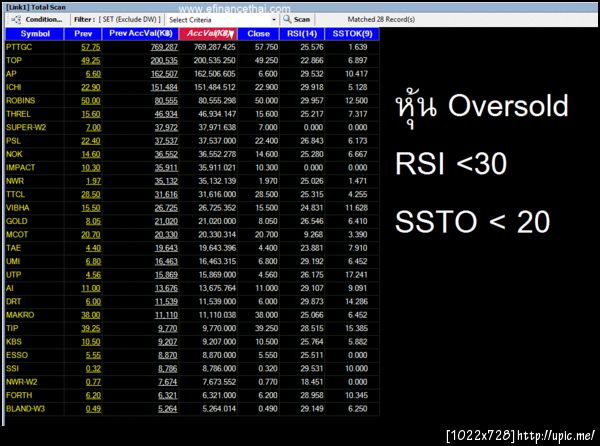Click the magnifier Scan icon

pyautogui.click(x=287, y=19)
